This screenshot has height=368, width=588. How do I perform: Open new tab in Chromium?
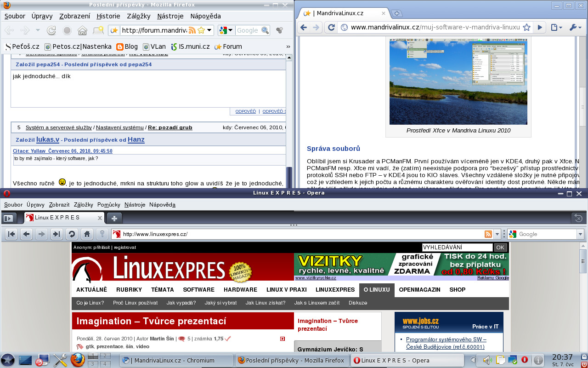(x=397, y=13)
